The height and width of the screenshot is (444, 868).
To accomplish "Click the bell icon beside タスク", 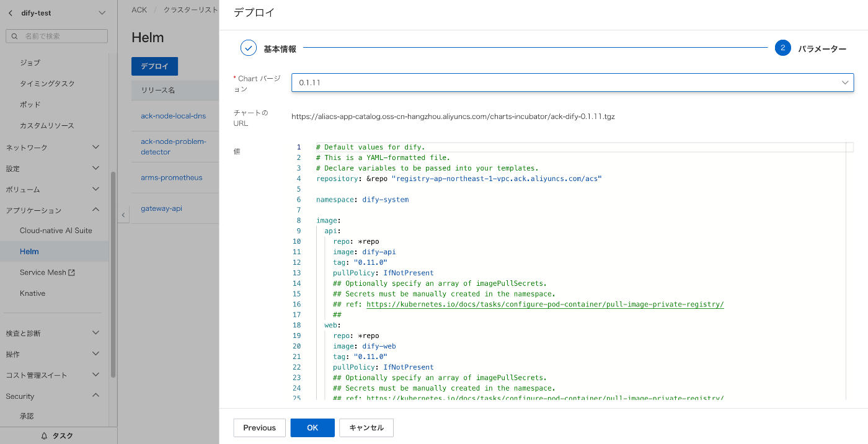I will 44,436.
